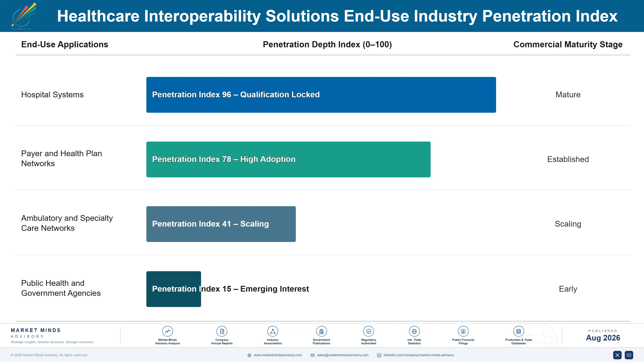The width and height of the screenshot is (644, 362).
Task: Select the Penetration Index 15 dark bar
Action: pos(174,289)
